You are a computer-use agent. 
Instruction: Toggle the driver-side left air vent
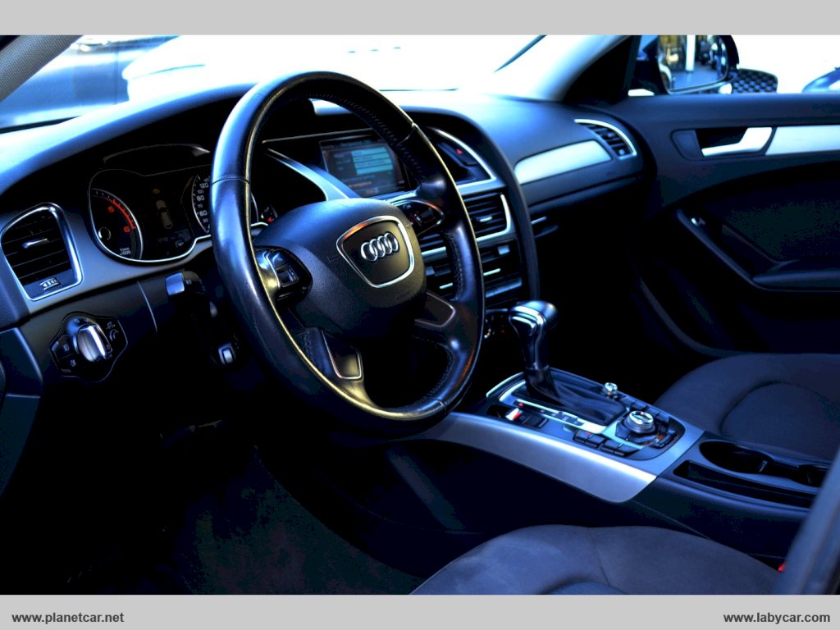[x=37, y=248]
